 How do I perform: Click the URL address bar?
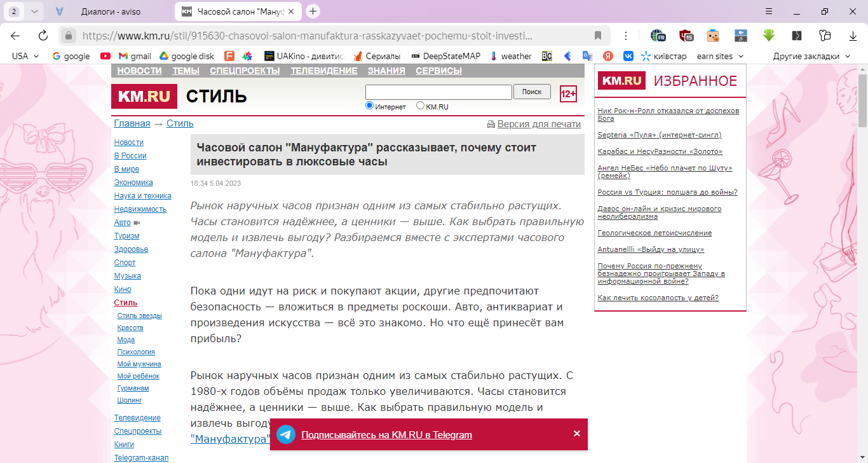334,36
